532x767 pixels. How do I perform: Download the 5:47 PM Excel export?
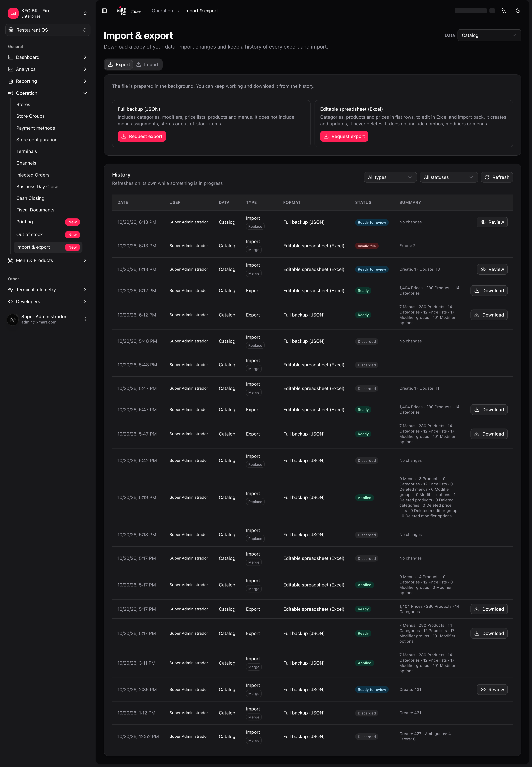tap(489, 410)
